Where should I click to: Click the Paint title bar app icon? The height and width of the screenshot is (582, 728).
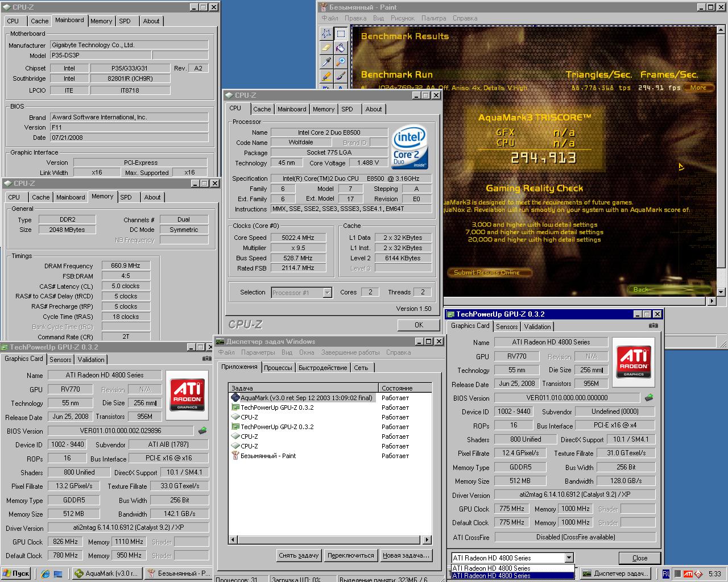click(322, 7)
